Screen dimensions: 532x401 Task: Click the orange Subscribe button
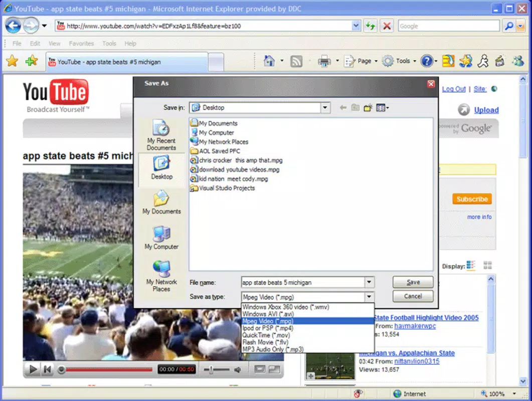[472, 199]
